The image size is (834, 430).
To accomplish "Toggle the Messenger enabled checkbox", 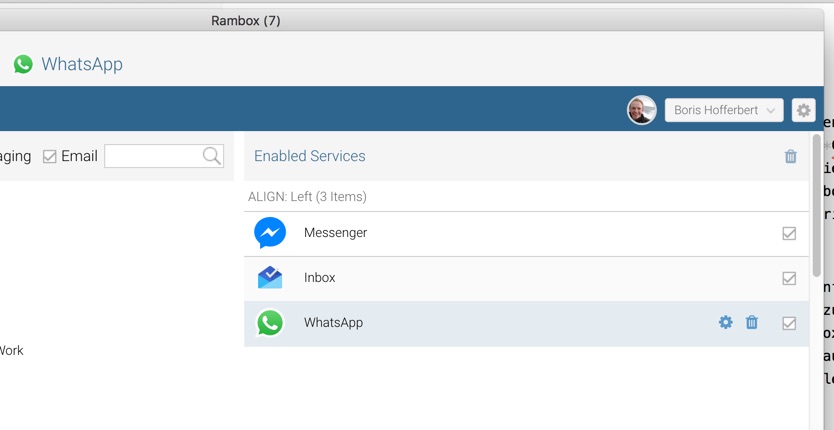I will [x=789, y=233].
